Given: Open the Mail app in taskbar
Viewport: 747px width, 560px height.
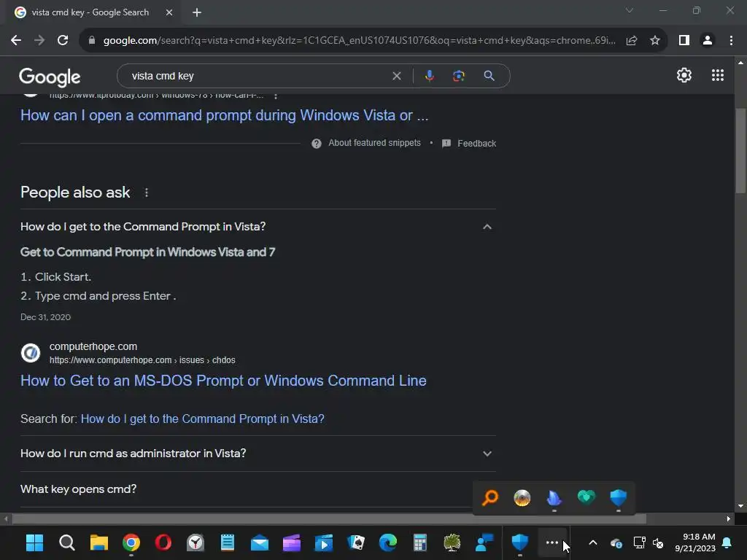Looking at the screenshot, I should [260, 542].
